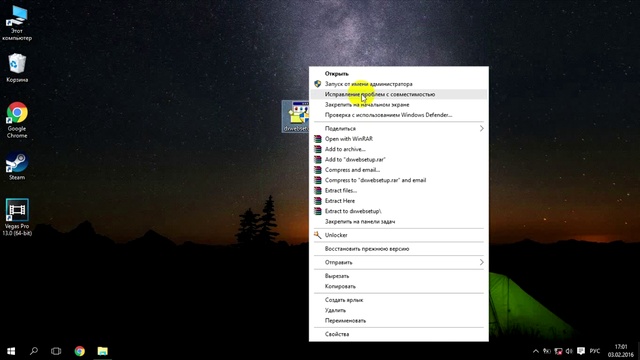Click the shield icon for run as administrator
The width and height of the screenshot is (640, 360).
[x=318, y=84]
